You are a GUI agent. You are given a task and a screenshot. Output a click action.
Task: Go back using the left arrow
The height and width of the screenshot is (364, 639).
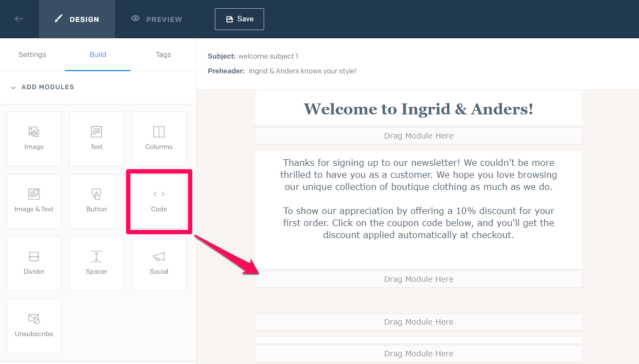19,19
